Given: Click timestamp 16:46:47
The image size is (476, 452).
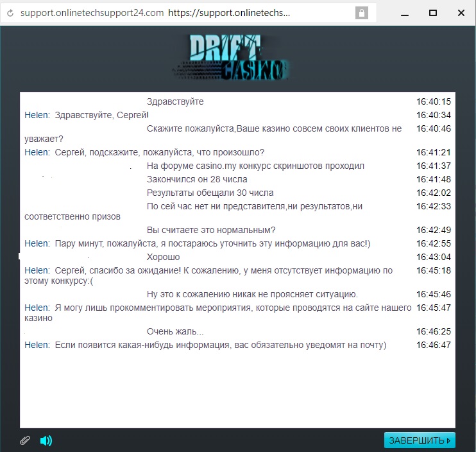Looking at the screenshot, I should point(434,345).
